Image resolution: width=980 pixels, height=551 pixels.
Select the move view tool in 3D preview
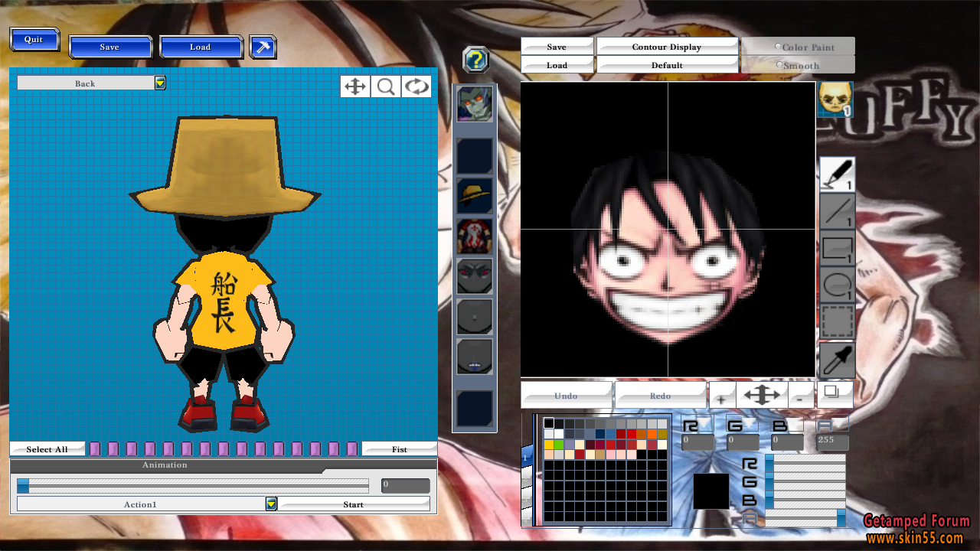click(355, 86)
